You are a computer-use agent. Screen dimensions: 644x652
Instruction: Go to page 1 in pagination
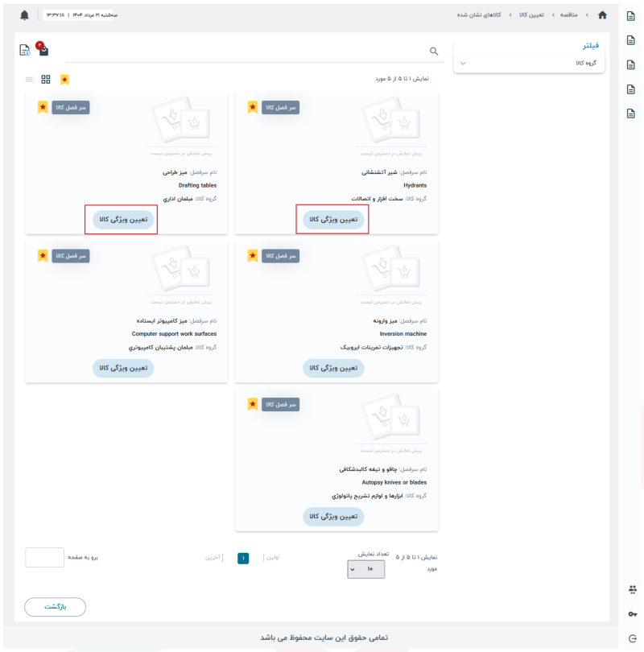pyautogui.click(x=243, y=558)
